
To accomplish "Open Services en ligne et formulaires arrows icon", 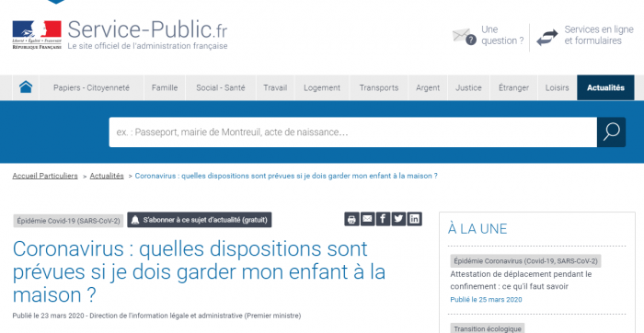I will pos(547,38).
